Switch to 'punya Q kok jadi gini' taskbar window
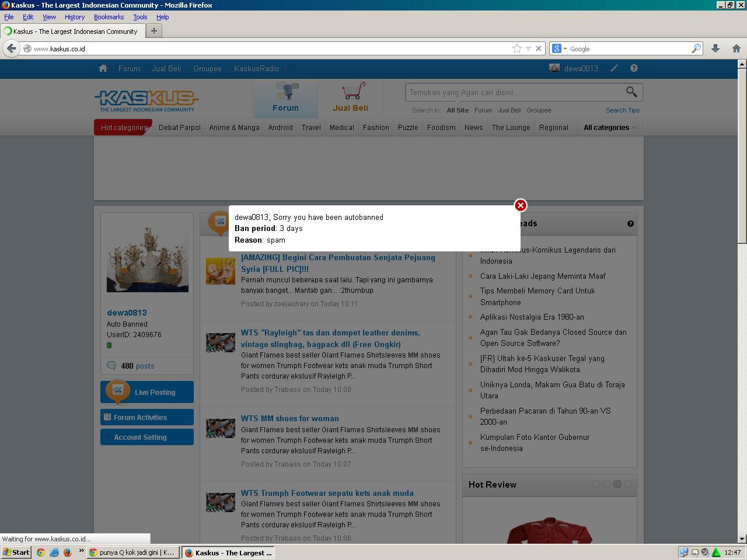 click(132, 552)
